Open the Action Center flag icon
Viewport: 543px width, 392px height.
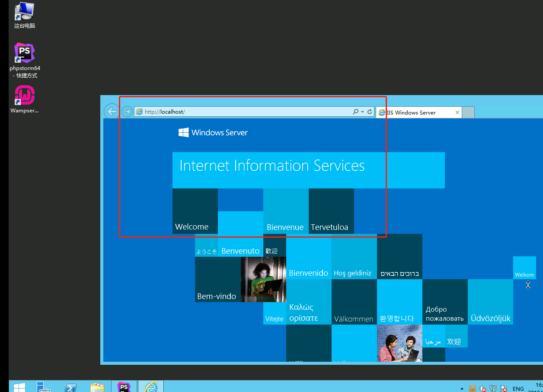coord(503,389)
